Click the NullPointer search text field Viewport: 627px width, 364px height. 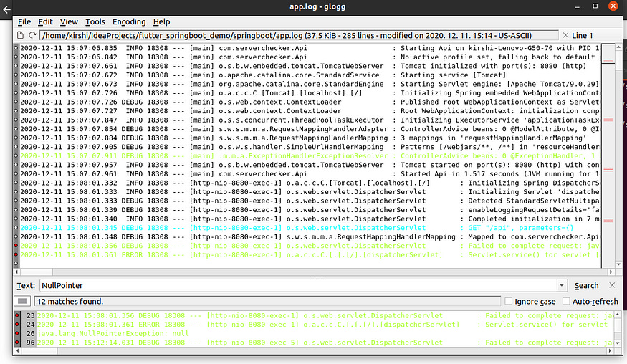click(x=298, y=285)
